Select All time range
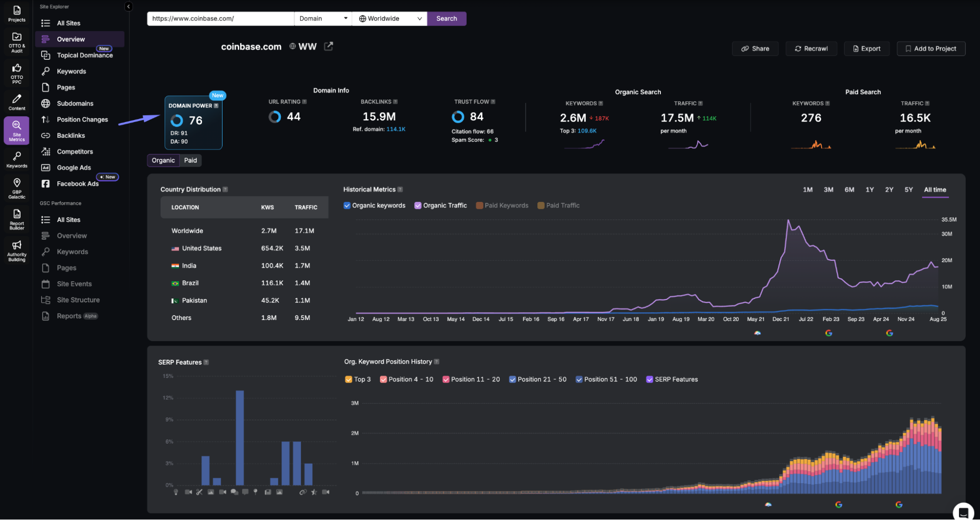Image resolution: width=980 pixels, height=520 pixels. coord(935,190)
